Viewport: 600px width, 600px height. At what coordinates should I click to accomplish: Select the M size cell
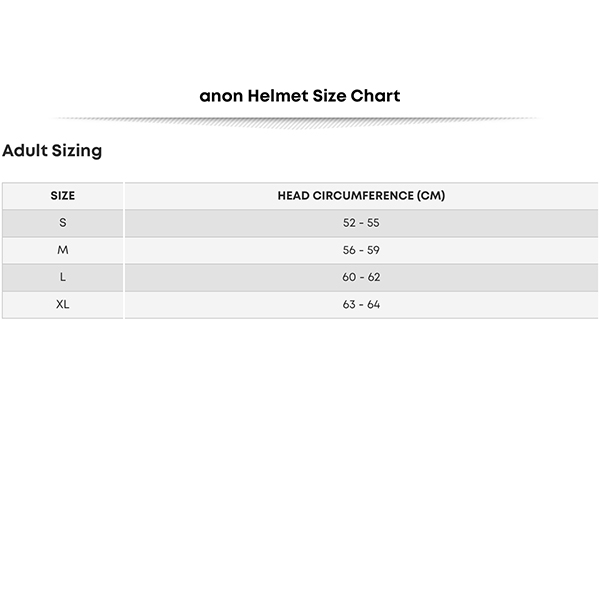click(x=63, y=250)
